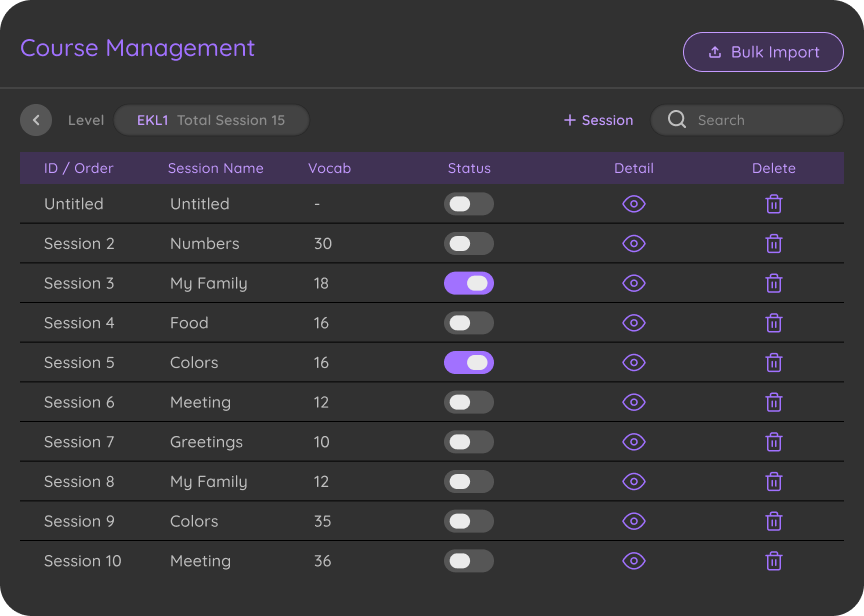This screenshot has height=616, width=864.
Task: View details of Session 10 Meeting
Action: click(634, 561)
